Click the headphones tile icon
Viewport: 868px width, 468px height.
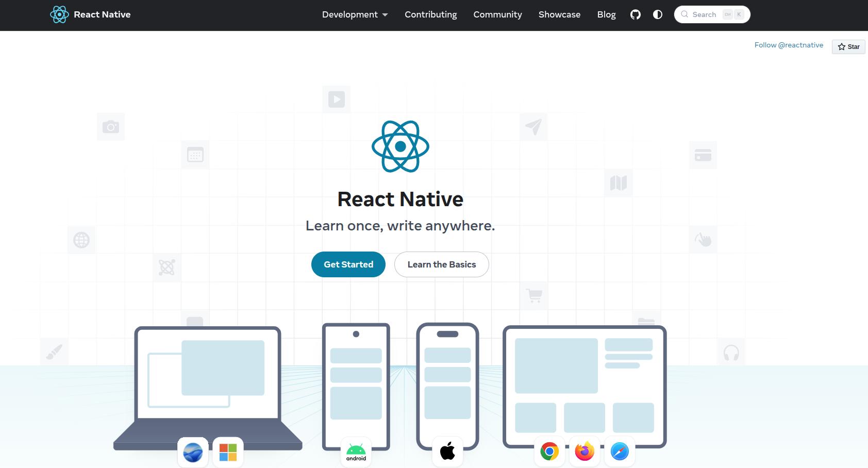coord(731,353)
